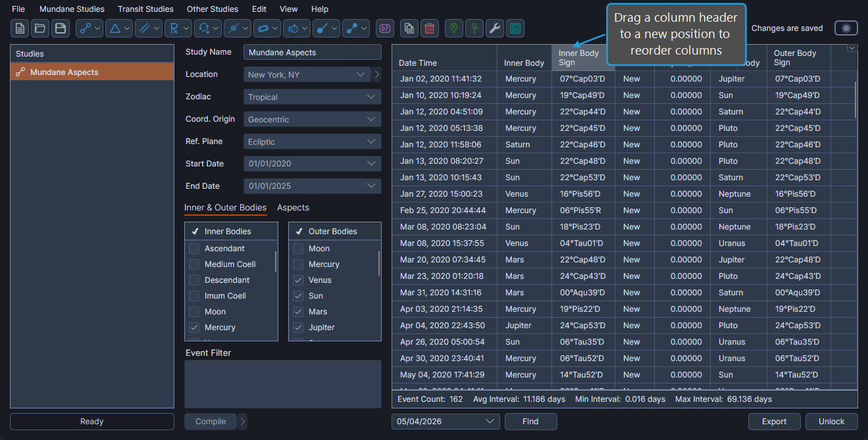The image size is (868, 440).
Task: Click the green calculator icon
Action: pyautogui.click(x=515, y=28)
